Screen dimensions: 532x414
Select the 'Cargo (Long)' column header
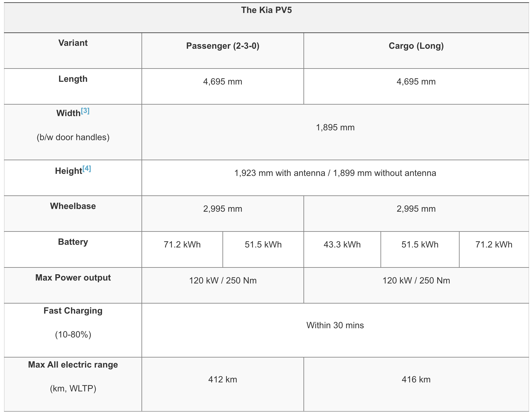(416, 46)
